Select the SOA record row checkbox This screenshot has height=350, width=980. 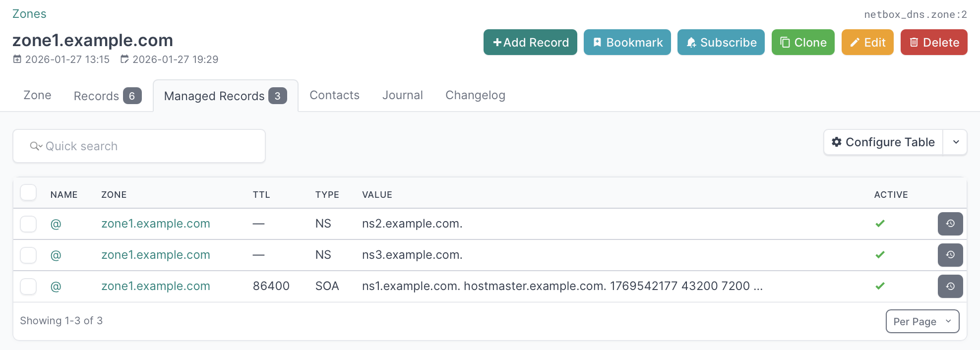(x=28, y=286)
